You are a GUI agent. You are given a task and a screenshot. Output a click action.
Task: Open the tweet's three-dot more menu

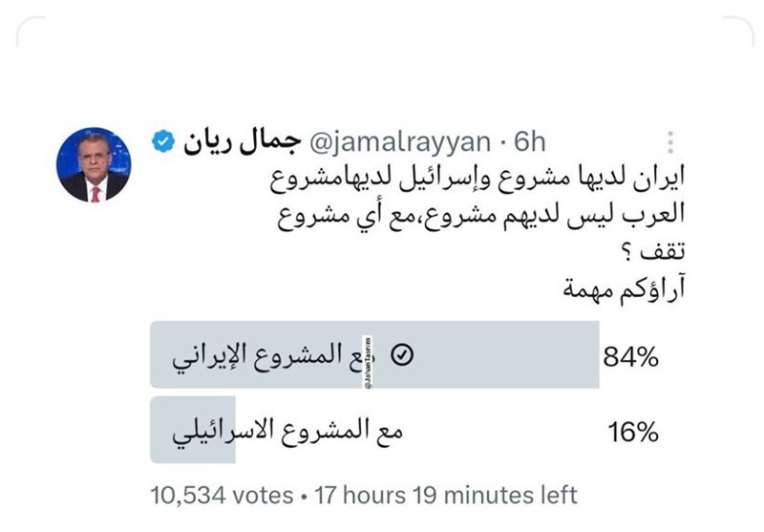(669, 142)
